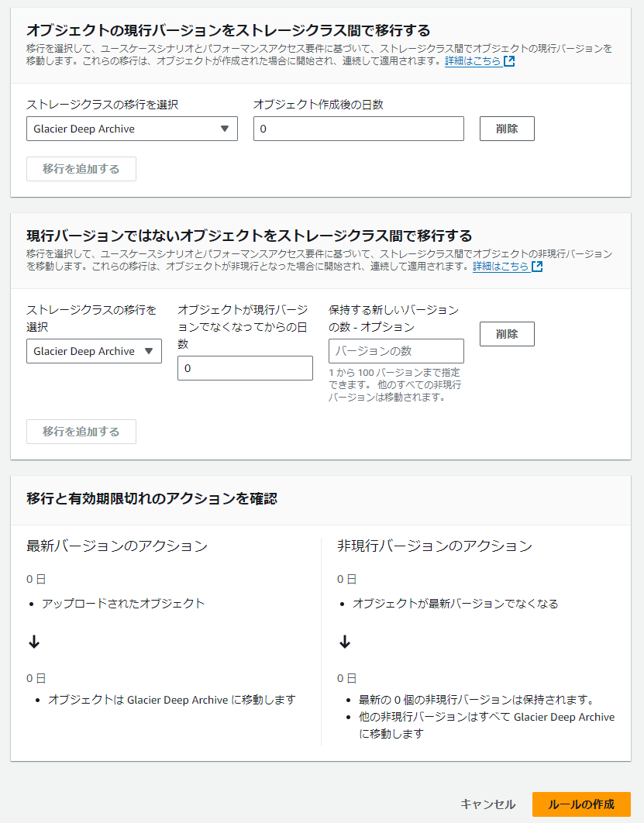
Task: Click label 保持する新しいバージョンの数 - オプション
Action: pos(394,318)
